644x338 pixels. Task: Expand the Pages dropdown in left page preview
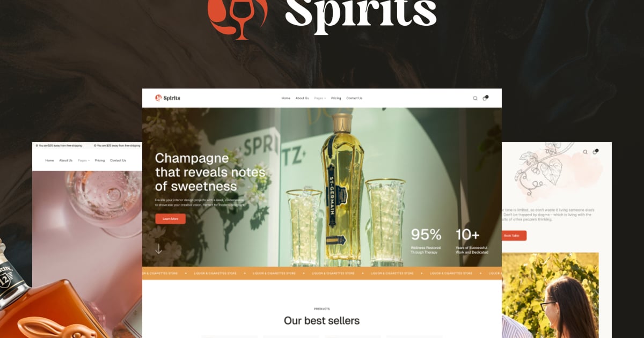(84, 160)
